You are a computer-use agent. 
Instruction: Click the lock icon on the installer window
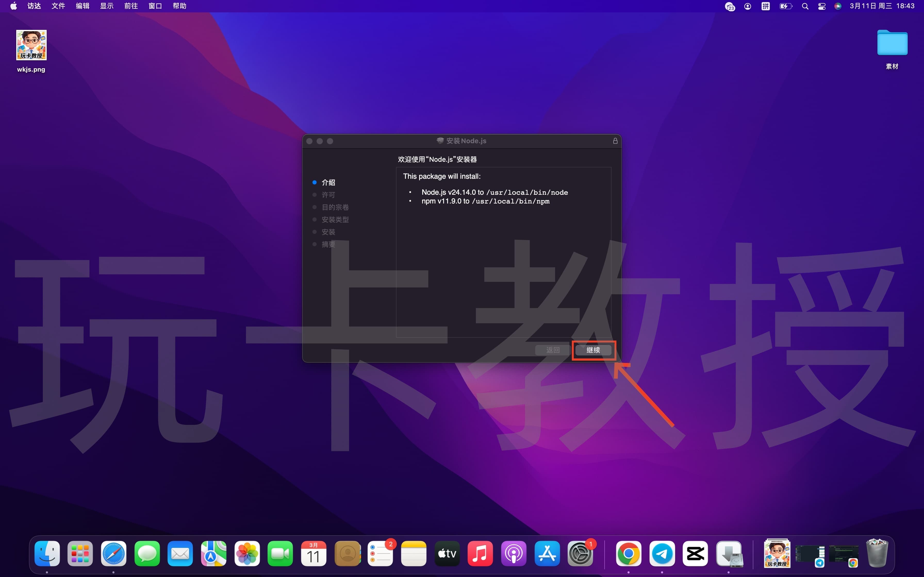click(x=615, y=141)
